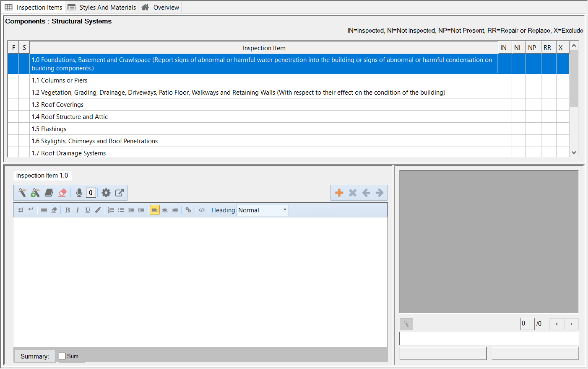This screenshot has width=588, height=369.
Task: Open the book library icon
Action: pyautogui.click(x=49, y=193)
